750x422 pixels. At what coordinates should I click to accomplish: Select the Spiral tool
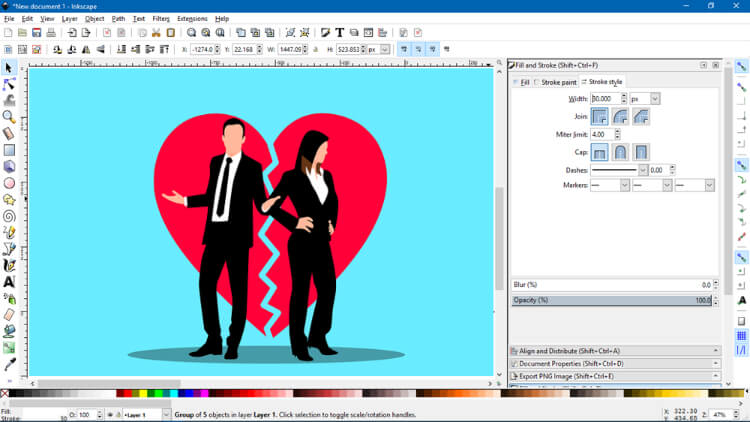click(x=9, y=215)
